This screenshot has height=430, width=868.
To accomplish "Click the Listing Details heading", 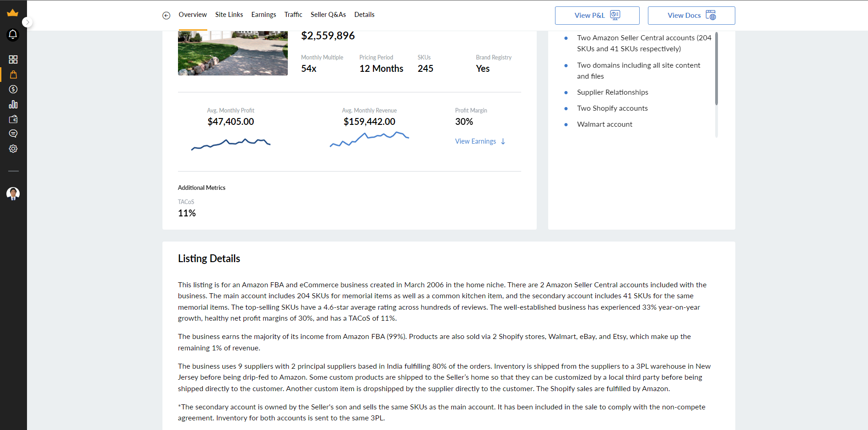I will [209, 258].
